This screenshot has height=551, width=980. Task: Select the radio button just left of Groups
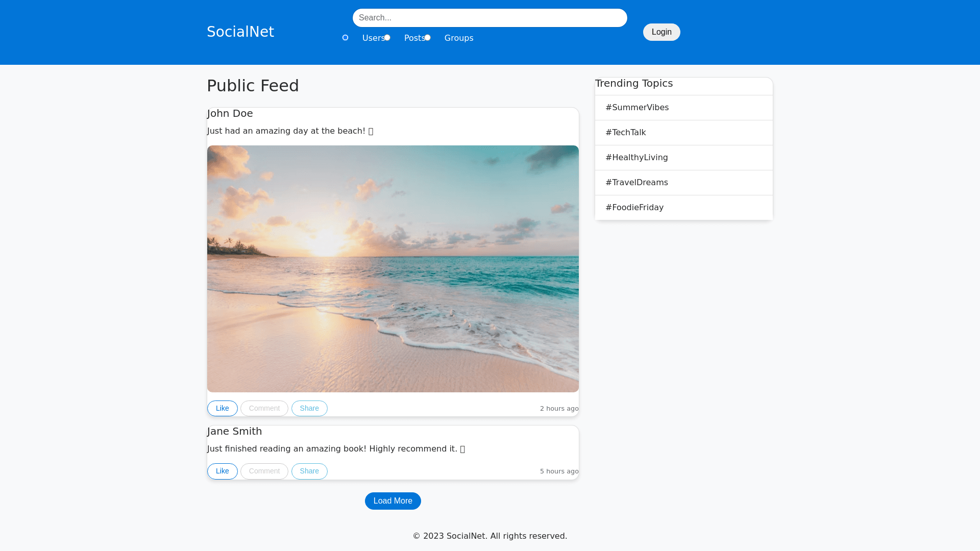point(428,38)
